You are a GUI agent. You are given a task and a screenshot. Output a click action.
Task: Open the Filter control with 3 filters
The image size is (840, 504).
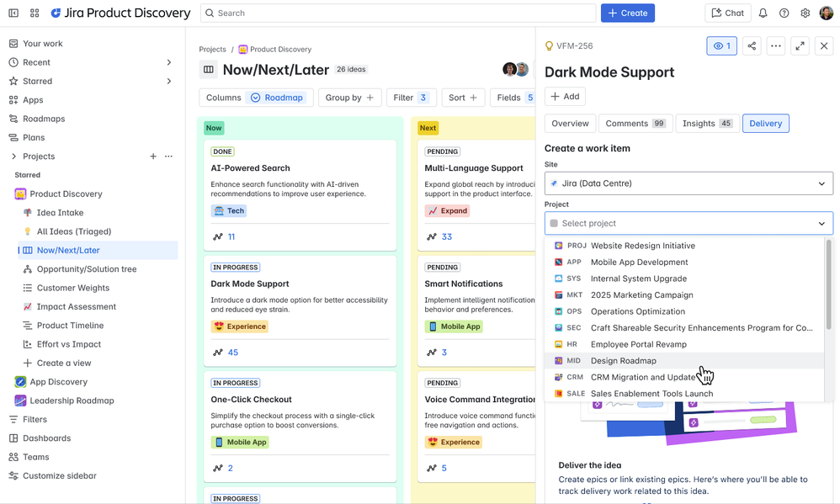(412, 98)
